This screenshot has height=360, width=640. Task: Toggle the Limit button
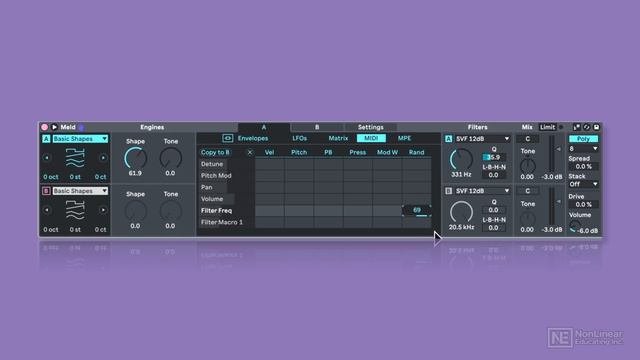pyautogui.click(x=548, y=127)
